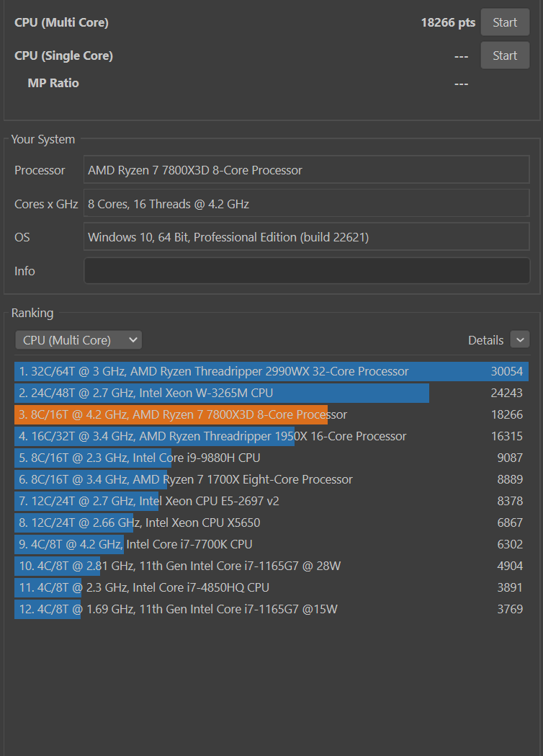The height and width of the screenshot is (756, 543).
Task: Select the Intel Core i7-4850HQ ranking row
Action: point(271,587)
